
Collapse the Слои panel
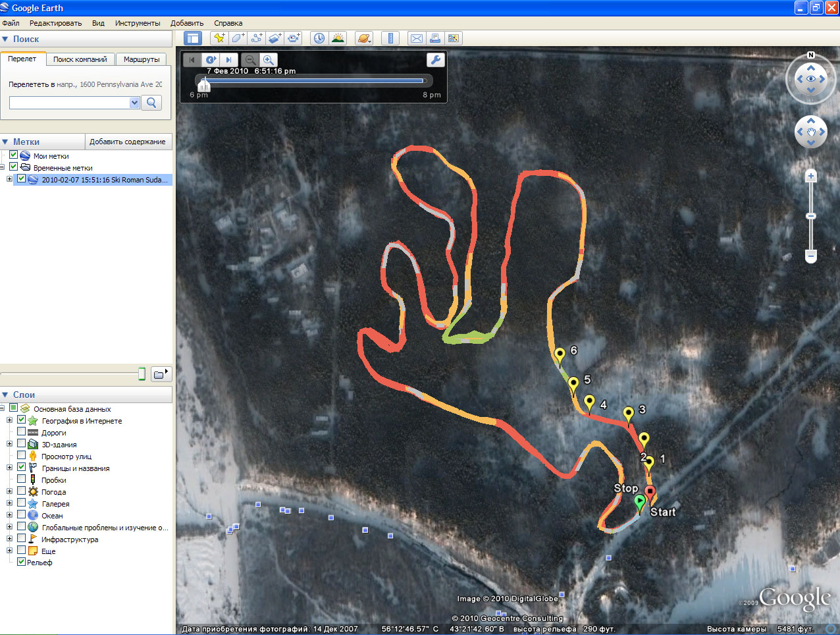(x=5, y=395)
